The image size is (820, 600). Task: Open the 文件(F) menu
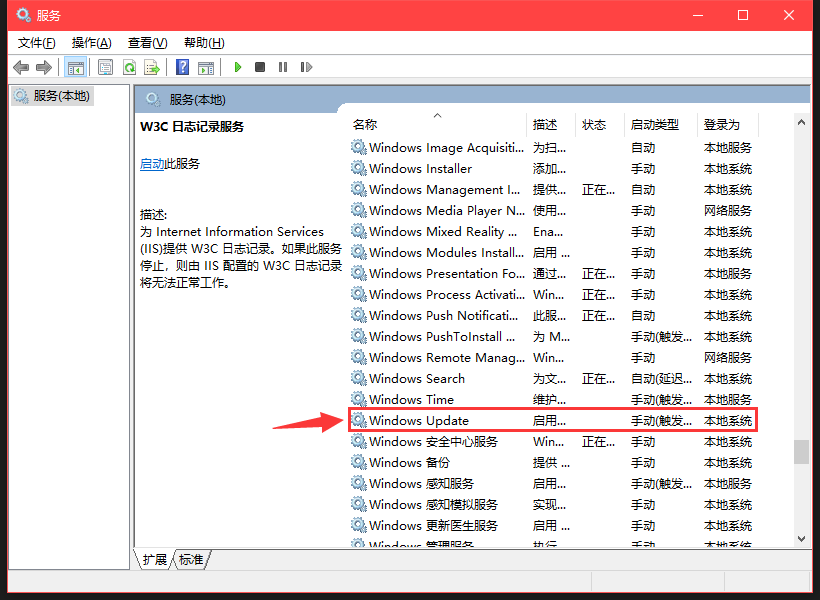tap(37, 43)
